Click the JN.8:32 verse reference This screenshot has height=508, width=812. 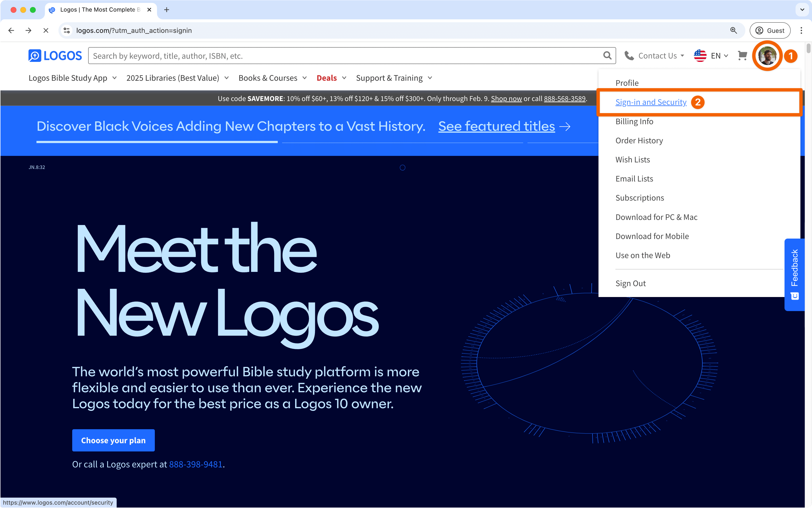(x=36, y=167)
